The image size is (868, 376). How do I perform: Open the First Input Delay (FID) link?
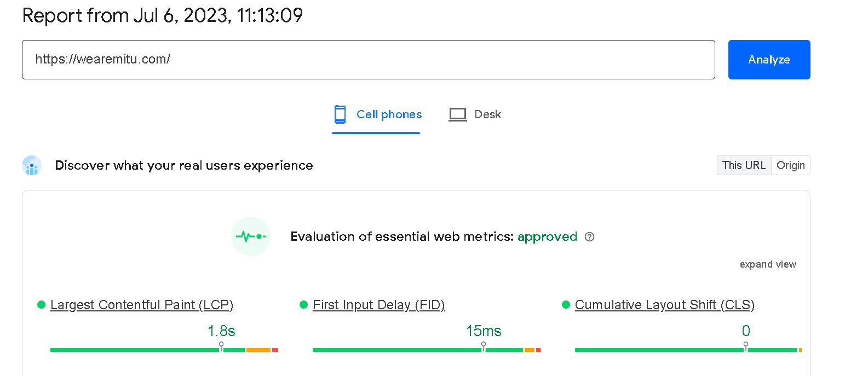378,305
